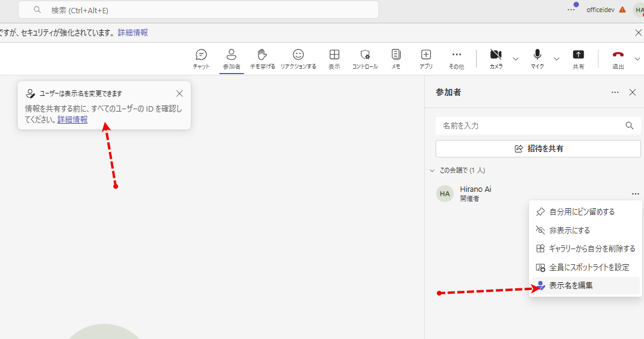Expand the camera options dropdown arrow
The height and width of the screenshot is (339, 644).
[516, 59]
